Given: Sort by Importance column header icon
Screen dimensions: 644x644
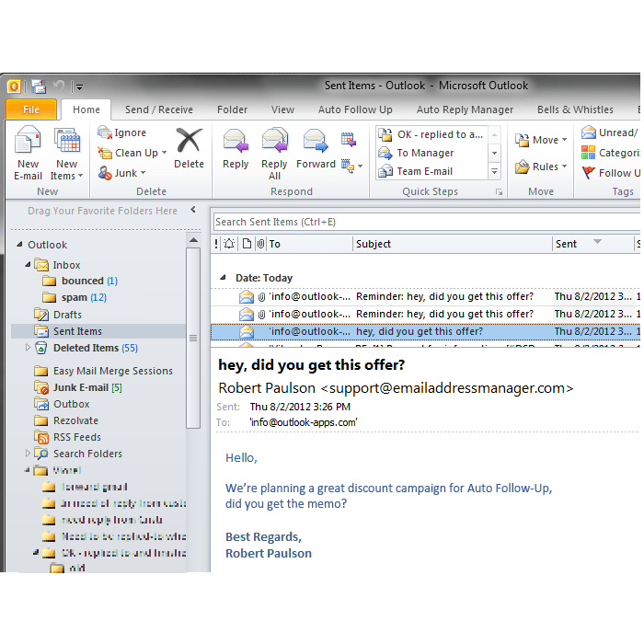Looking at the screenshot, I should click(216, 244).
